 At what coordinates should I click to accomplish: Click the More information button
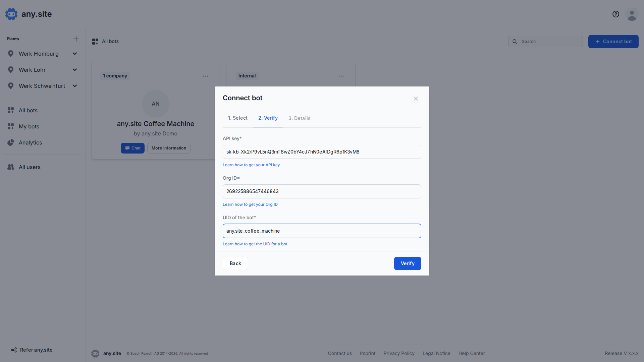169,148
